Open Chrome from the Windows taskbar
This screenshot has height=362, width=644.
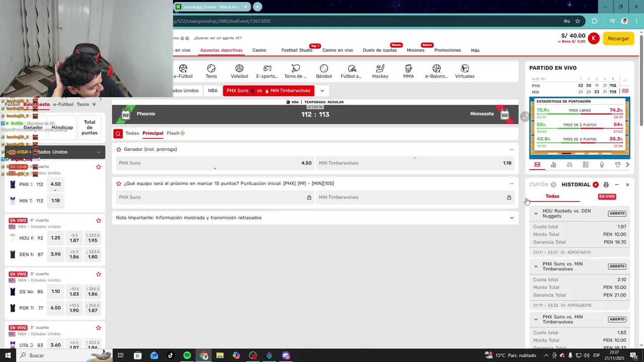click(204, 355)
